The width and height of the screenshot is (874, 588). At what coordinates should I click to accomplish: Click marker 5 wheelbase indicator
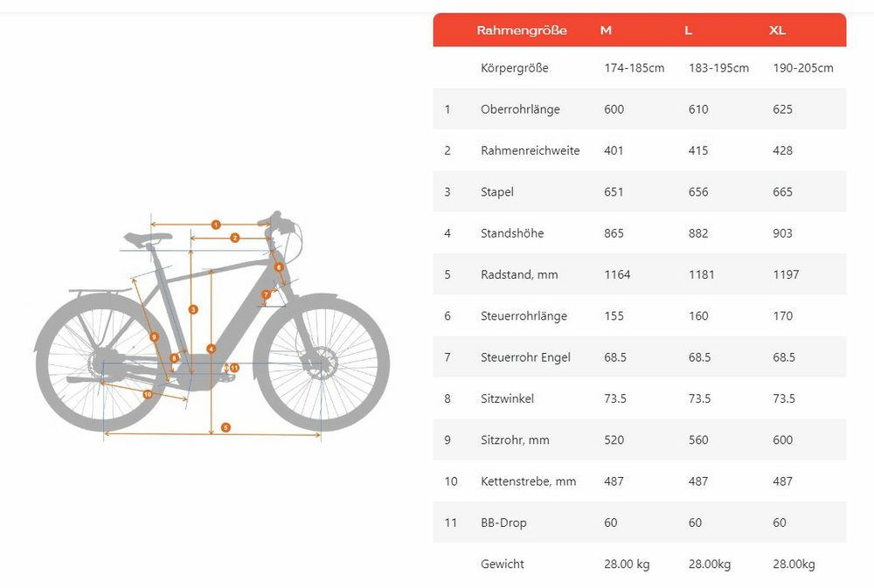225,427
